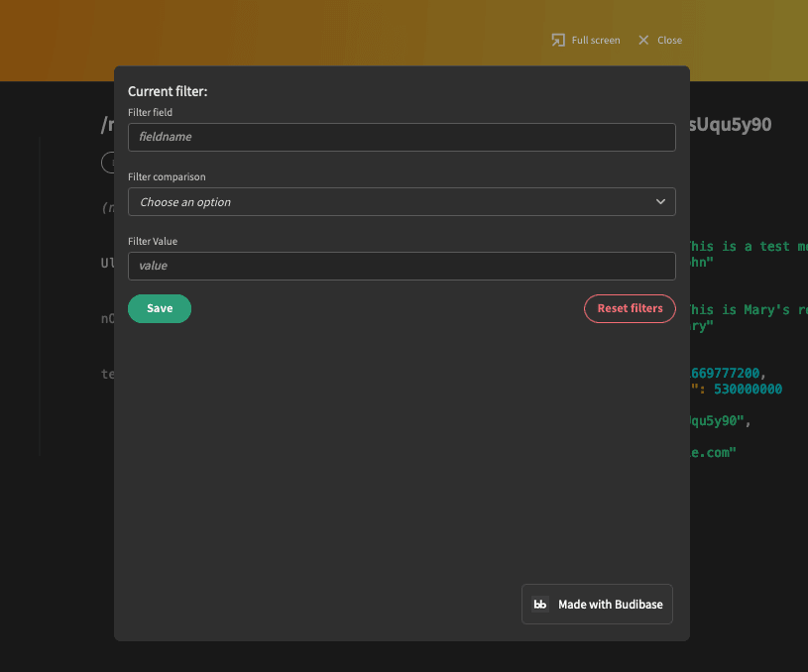Save the current filter
The width and height of the screenshot is (808, 672).
tap(160, 308)
